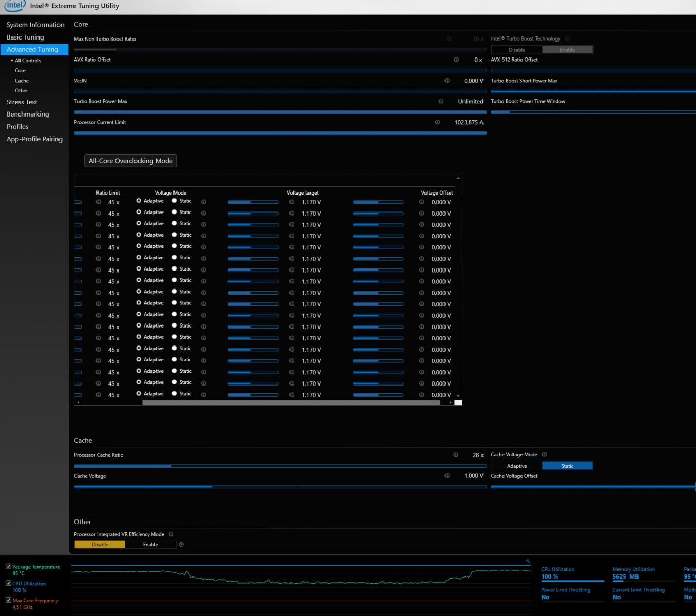This screenshot has height=616, width=696.
Task: Switch to Benchmarking
Action: 28,114
